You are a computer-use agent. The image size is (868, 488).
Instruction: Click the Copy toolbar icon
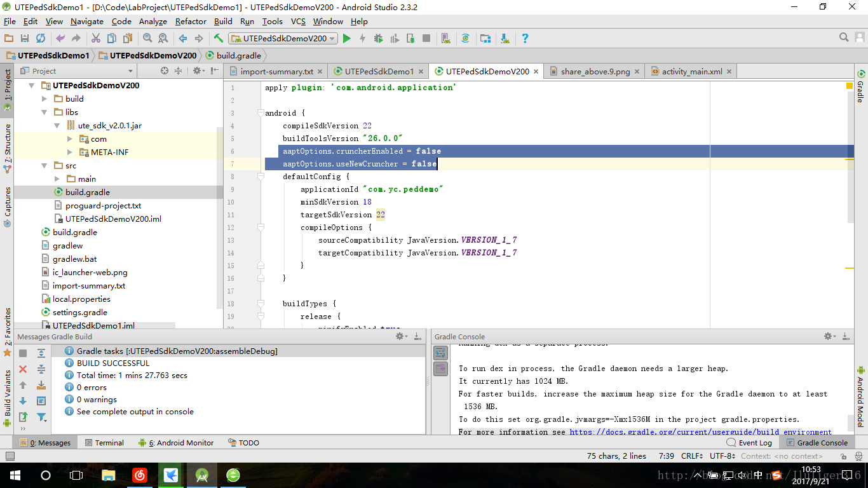coord(112,38)
